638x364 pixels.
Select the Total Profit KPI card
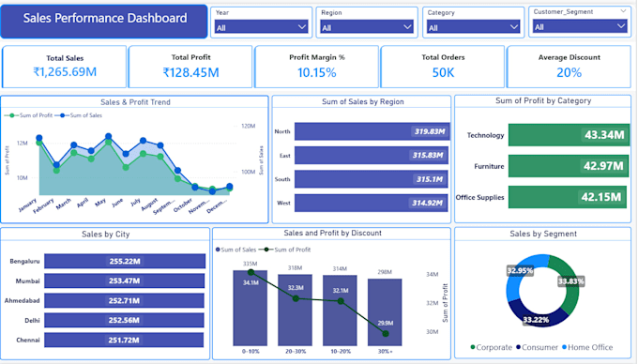190,67
